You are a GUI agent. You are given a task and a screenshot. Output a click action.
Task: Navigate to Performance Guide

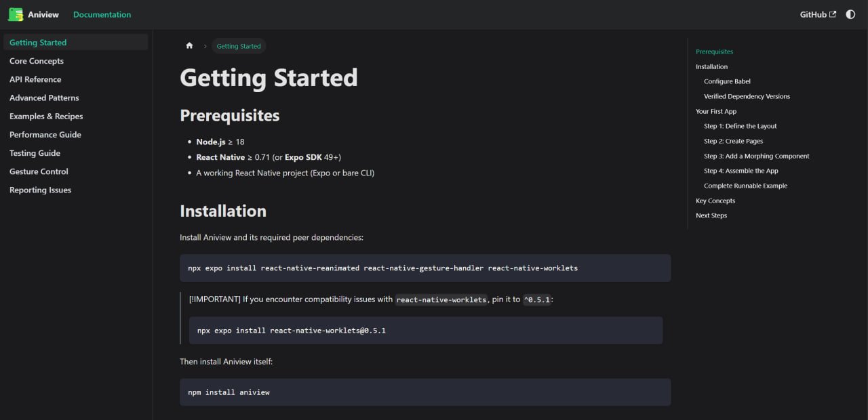click(x=45, y=135)
